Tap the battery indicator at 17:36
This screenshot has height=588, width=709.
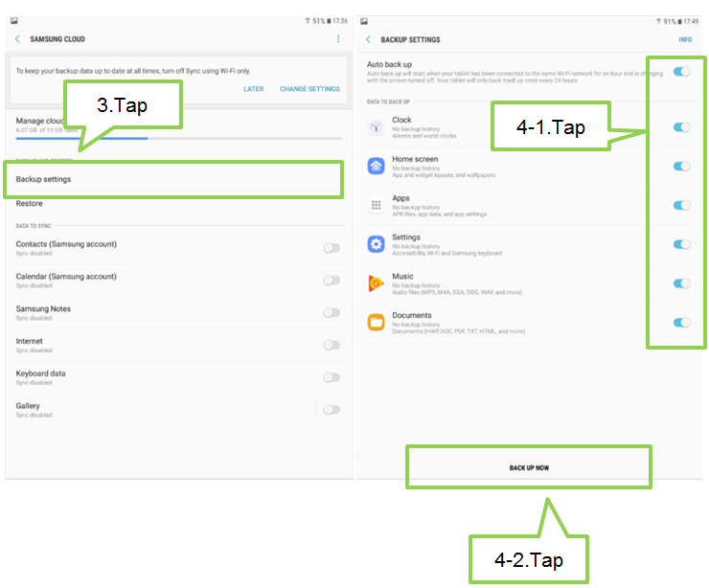pos(330,21)
